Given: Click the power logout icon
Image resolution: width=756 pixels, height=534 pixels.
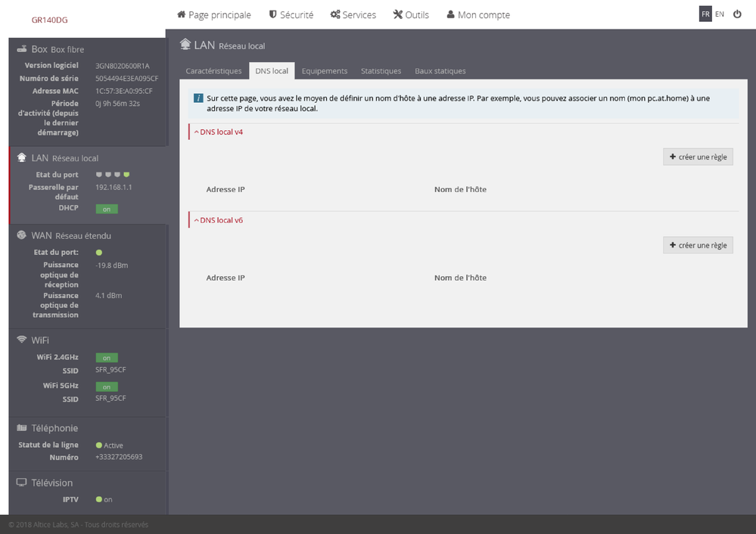Looking at the screenshot, I should [737, 14].
